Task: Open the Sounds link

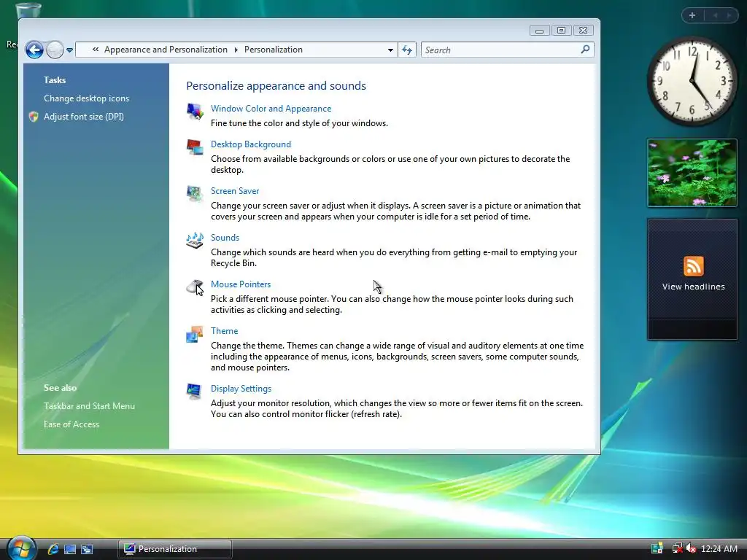Action: 225,238
